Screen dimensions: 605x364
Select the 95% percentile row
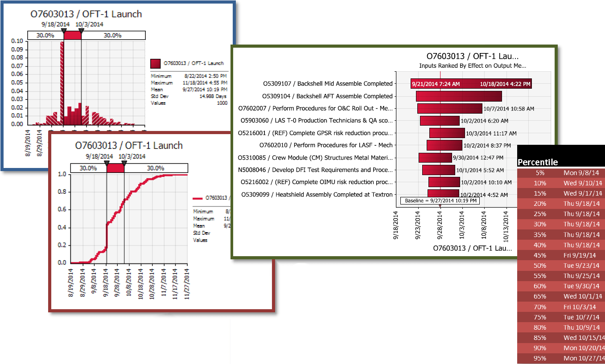coord(561,358)
